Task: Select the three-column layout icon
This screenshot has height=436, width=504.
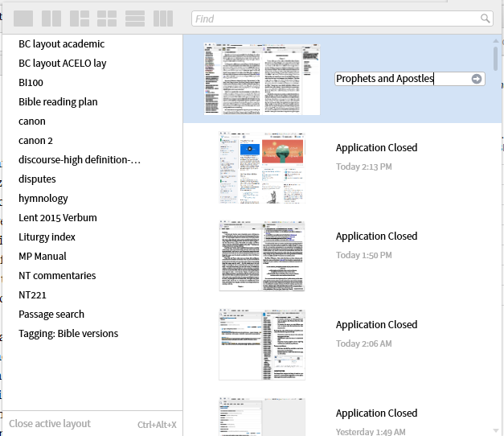Action: pos(163,19)
